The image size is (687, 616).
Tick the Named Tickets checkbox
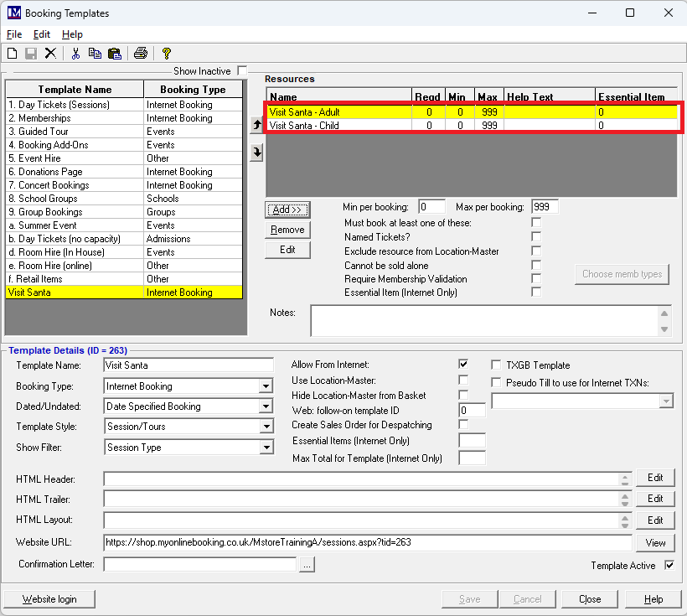536,237
